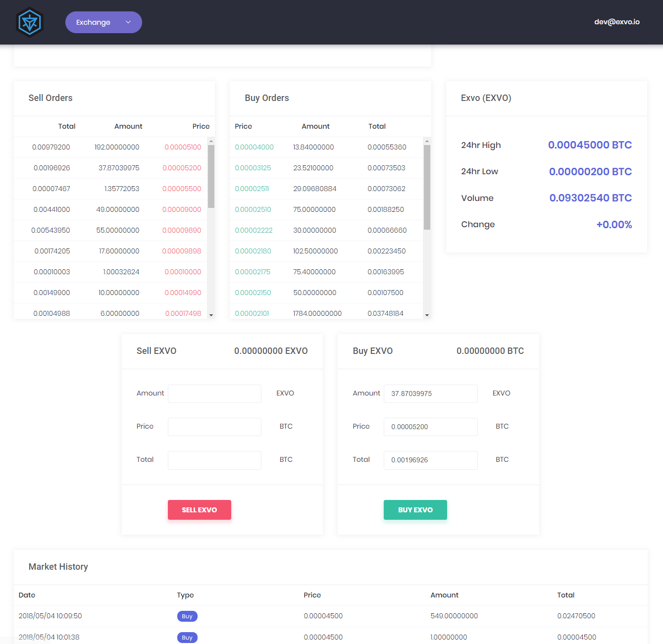663x644 pixels.
Task: Click Volume value 0.09302540 BTC
Action: pos(591,198)
